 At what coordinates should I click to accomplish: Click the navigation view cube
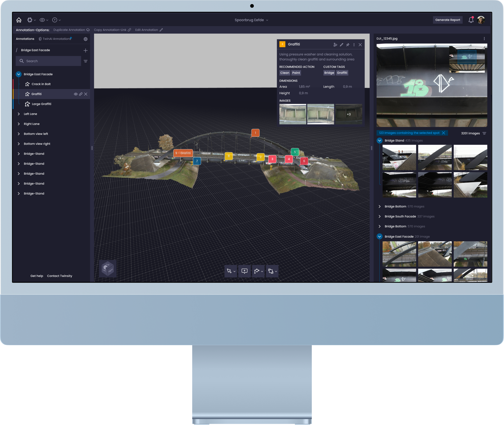(x=108, y=268)
